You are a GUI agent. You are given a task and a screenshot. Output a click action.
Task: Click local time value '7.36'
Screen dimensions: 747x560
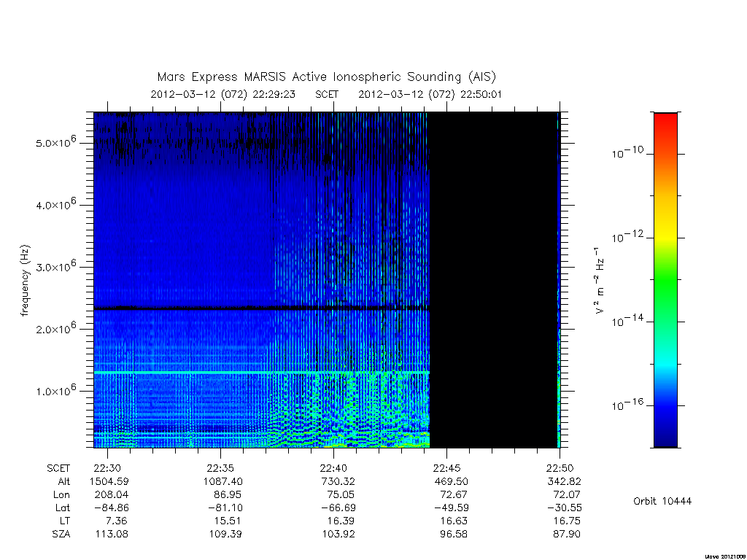(117, 521)
